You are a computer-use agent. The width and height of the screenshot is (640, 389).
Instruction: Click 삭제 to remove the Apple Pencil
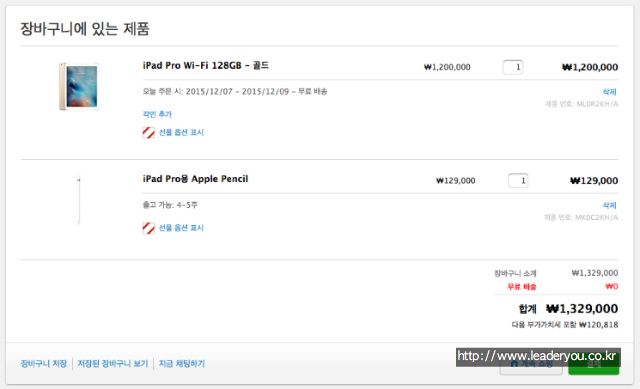tap(609, 205)
